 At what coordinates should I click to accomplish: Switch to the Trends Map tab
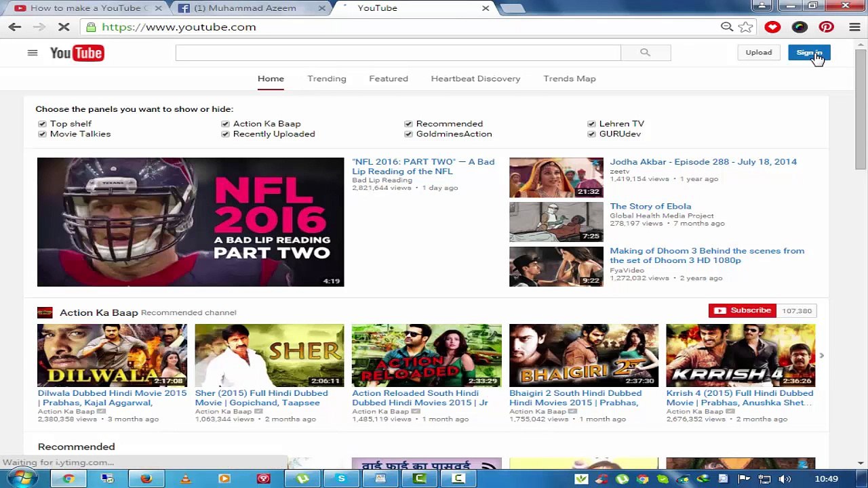pos(570,79)
